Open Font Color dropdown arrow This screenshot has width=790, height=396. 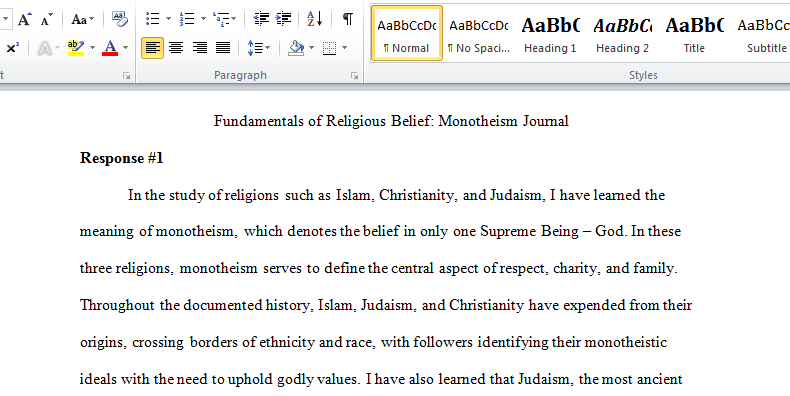[x=125, y=48]
